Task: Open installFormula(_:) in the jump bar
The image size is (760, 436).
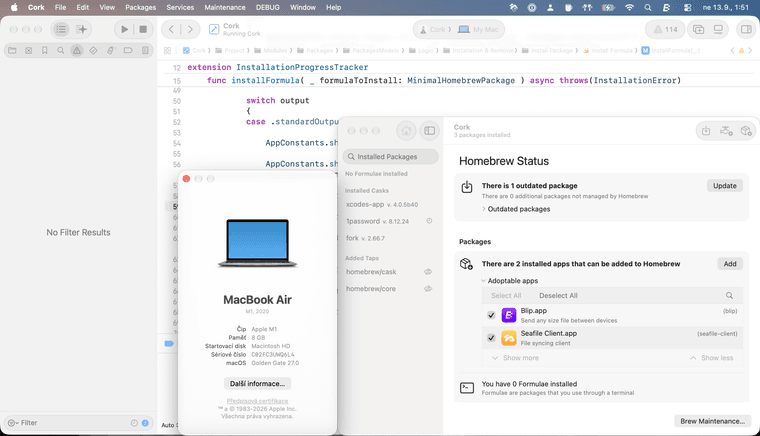Action: tap(671, 50)
